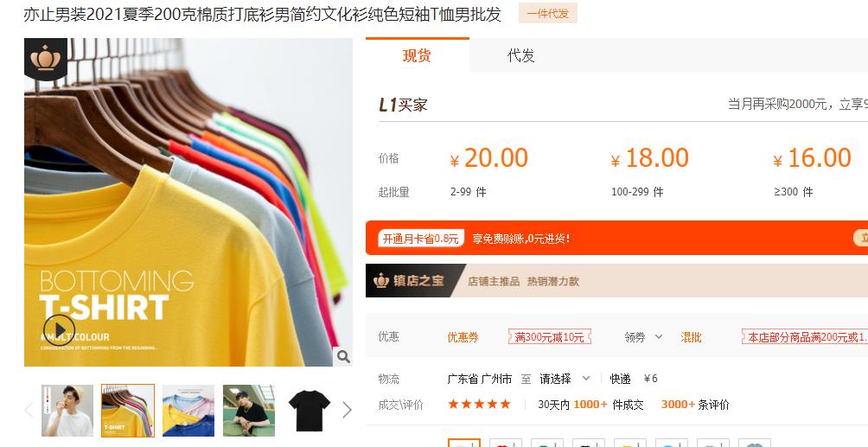
Task: Show previous thumbnails with left arrow
Action: coord(29,410)
